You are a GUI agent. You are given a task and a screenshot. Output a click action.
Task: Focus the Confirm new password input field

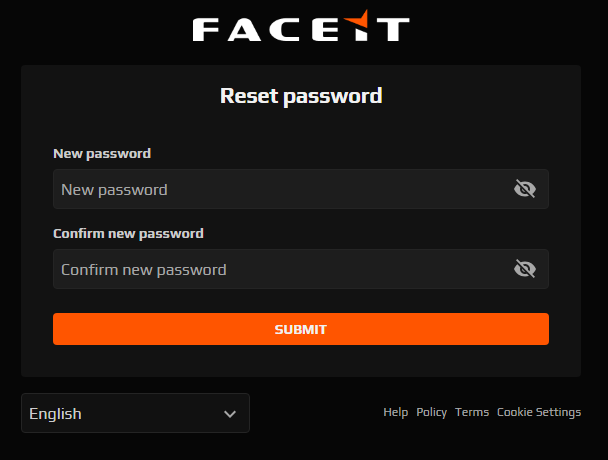click(301, 269)
